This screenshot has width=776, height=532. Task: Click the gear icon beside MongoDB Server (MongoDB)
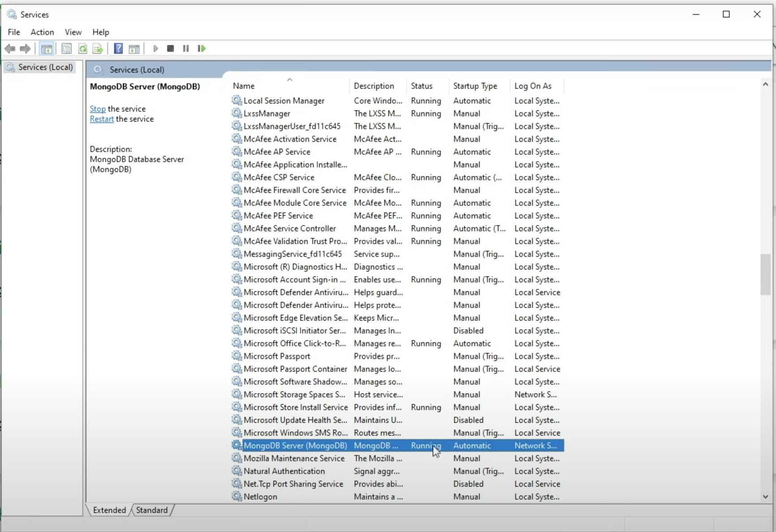(x=237, y=445)
